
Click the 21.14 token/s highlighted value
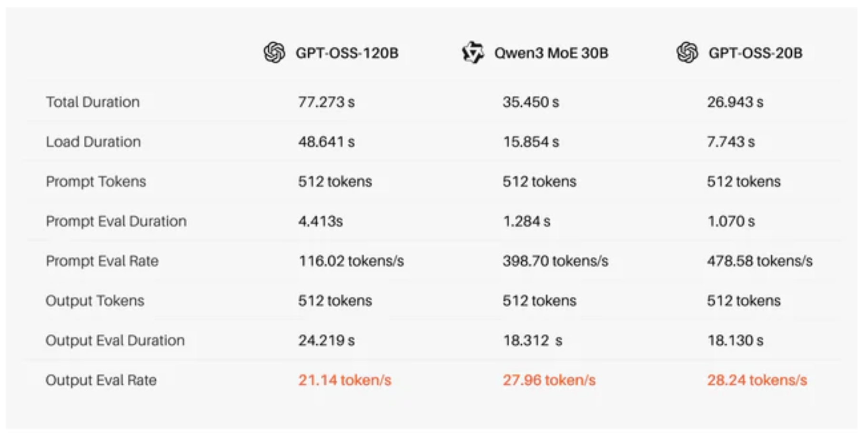pyautogui.click(x=345, y=380)
